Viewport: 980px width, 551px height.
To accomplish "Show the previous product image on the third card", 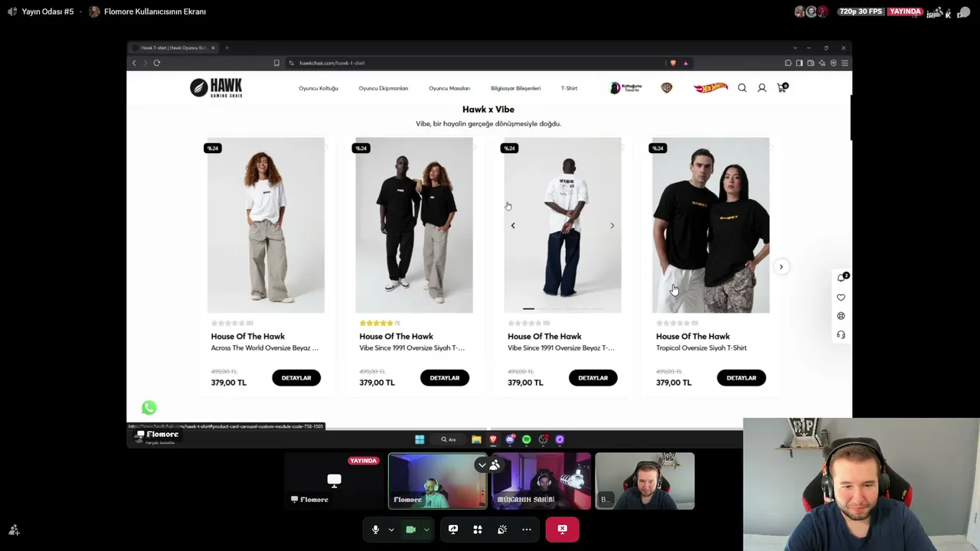I will click(x=513, y=226).
